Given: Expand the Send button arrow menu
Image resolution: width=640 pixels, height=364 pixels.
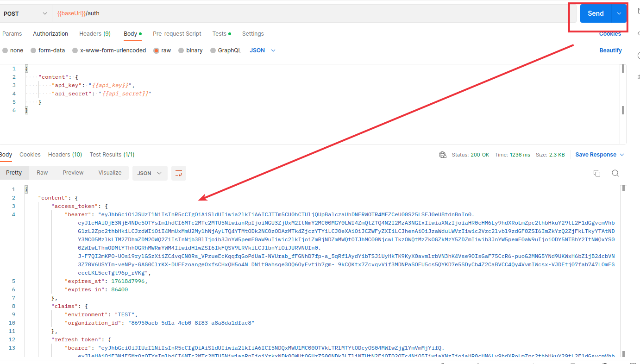Looking at the screenshot, I should [x=619, y=13].
